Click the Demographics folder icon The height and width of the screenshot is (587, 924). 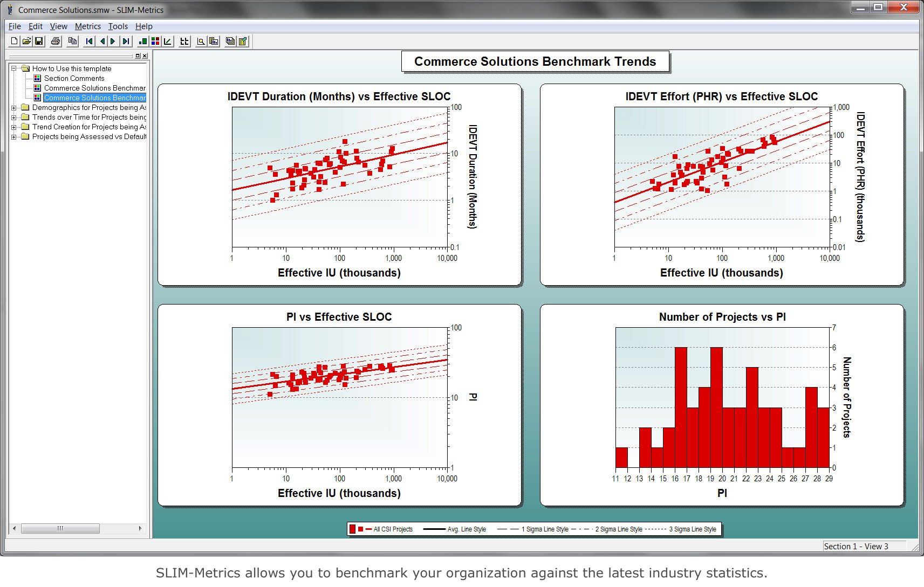tap(25, 107)
